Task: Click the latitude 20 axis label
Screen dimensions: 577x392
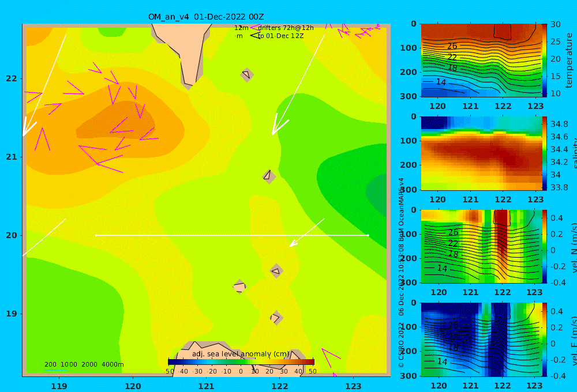Action: (x=12, y=235)
